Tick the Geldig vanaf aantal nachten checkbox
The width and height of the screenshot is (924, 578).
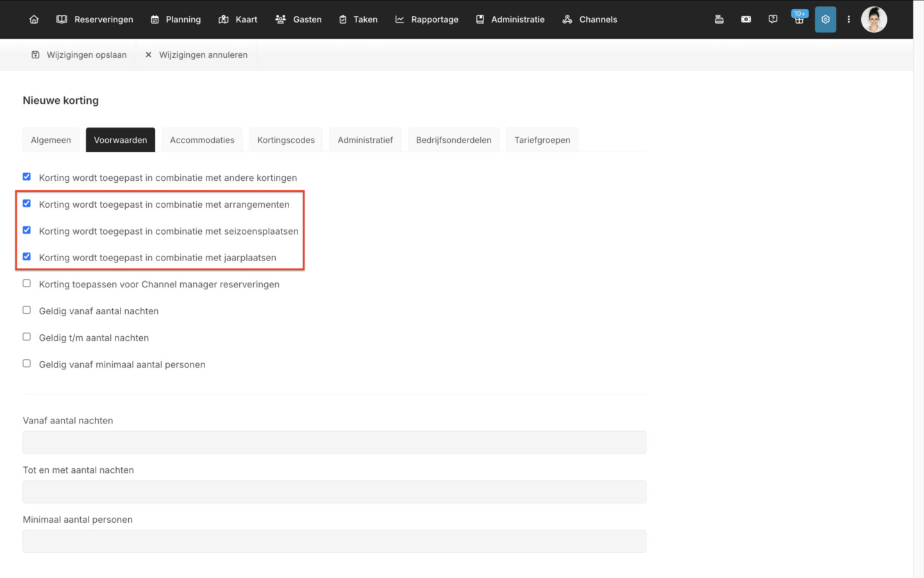[x=27, y=310]
